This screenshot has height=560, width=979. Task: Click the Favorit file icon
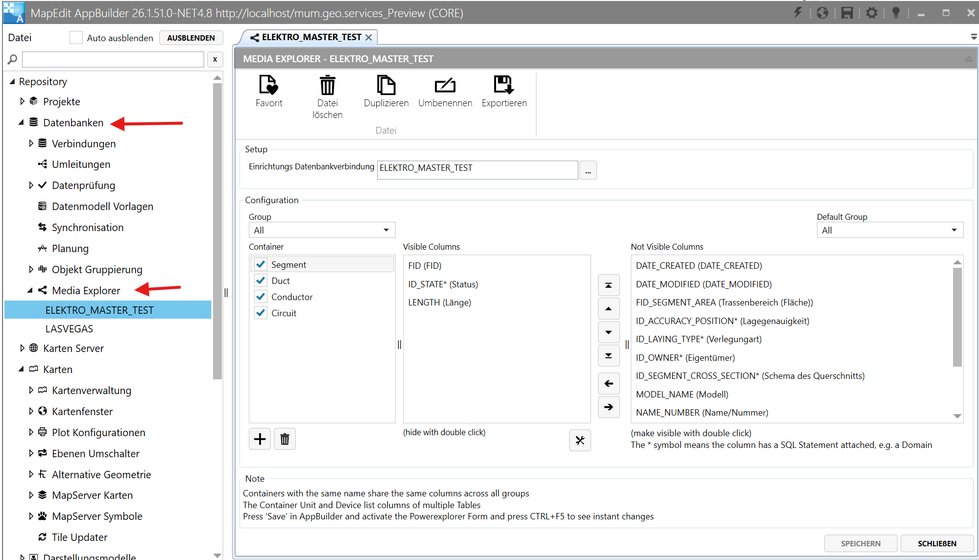click(268, 85)
